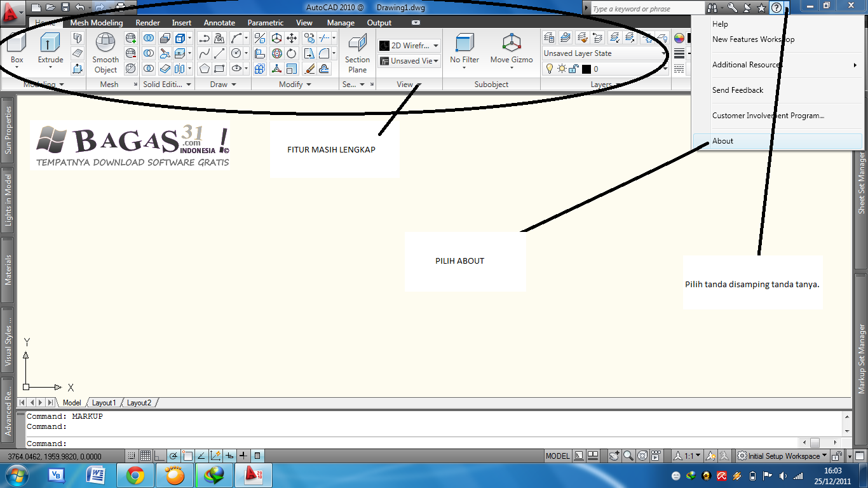Screen dimensions: 868x488
Task: Toggle the layer lightbulb on/off icon
Action: pos(550,69)
